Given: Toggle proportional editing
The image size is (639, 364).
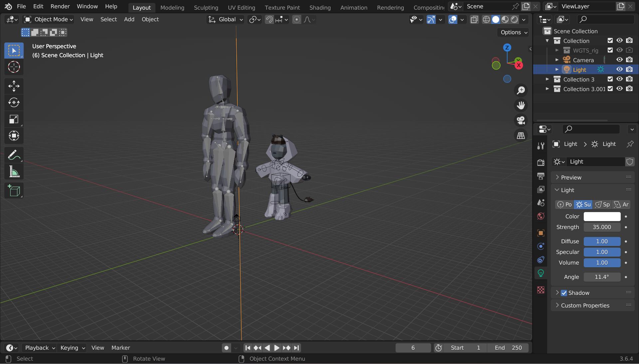Looking at the screenshot, I should [x=297, y=20].
